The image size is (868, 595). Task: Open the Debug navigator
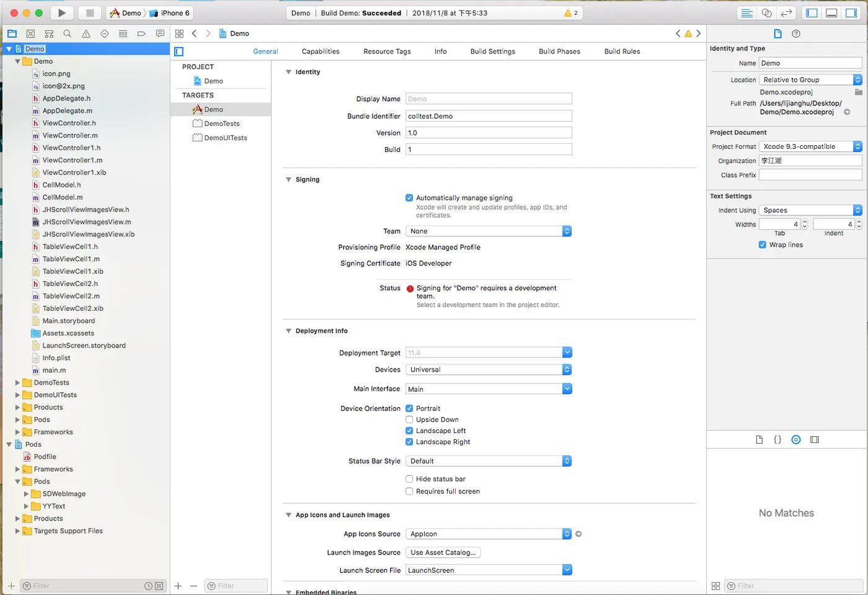pos(123,34)
